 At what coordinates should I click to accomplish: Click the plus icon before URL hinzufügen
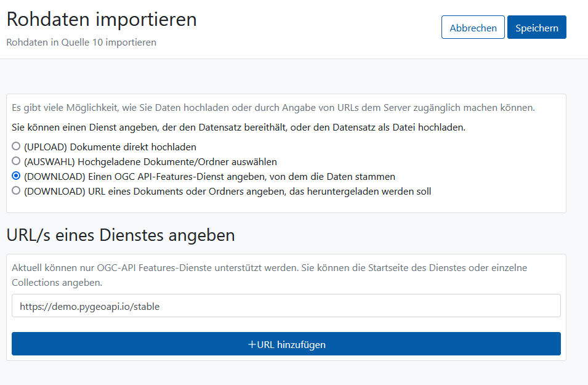point(252,344)
